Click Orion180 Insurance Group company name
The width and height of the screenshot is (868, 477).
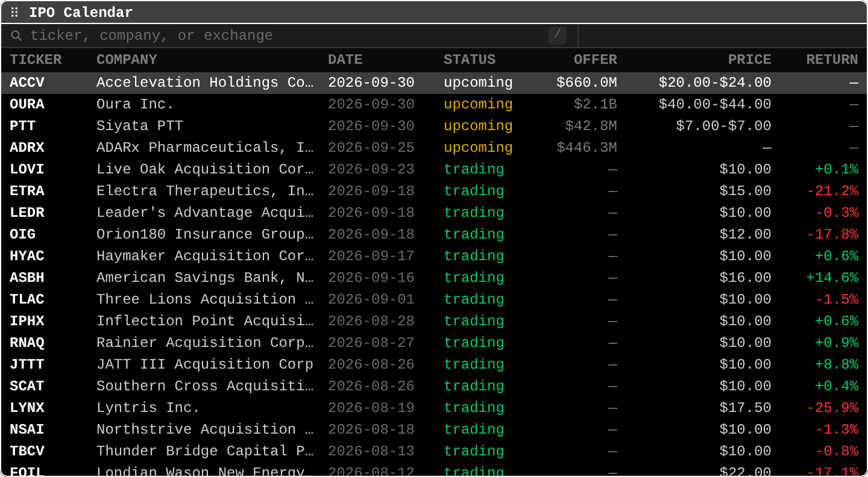[x=205, y=234]
